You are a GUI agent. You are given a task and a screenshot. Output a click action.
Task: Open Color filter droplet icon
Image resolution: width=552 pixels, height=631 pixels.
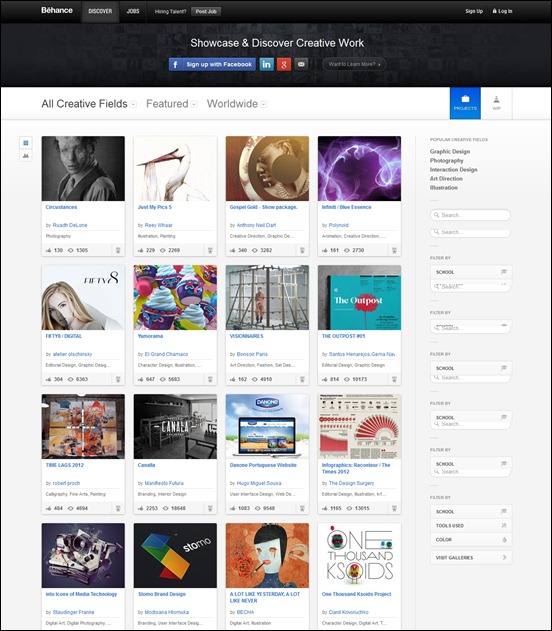(x=504, y=540)
